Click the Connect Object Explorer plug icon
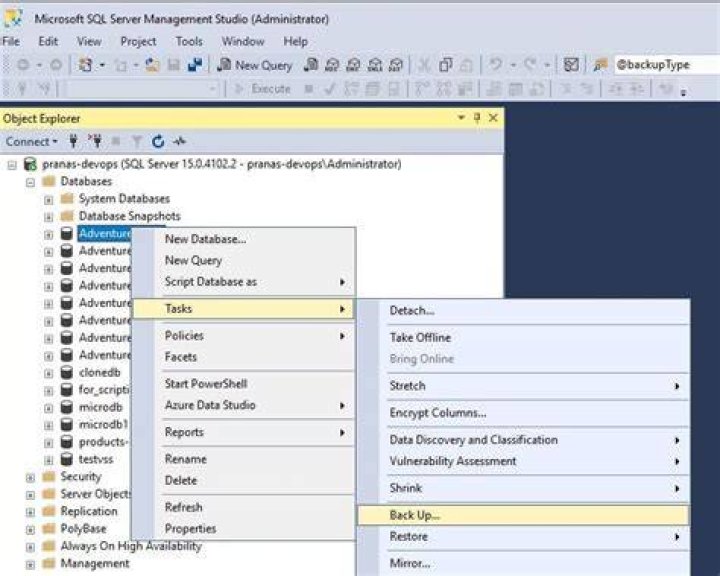 [73, 141]
